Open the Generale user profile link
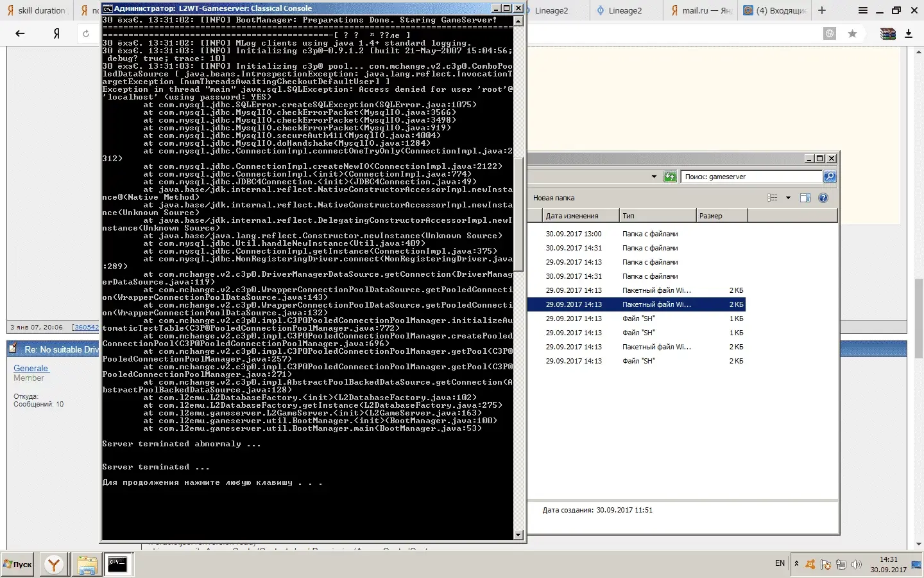This screenshot has width=924, height=578. pyautogui.click(x=31, y=368)
